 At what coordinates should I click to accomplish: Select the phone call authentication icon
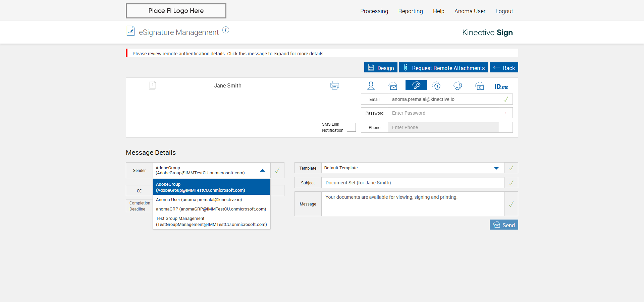coord(458,86)
